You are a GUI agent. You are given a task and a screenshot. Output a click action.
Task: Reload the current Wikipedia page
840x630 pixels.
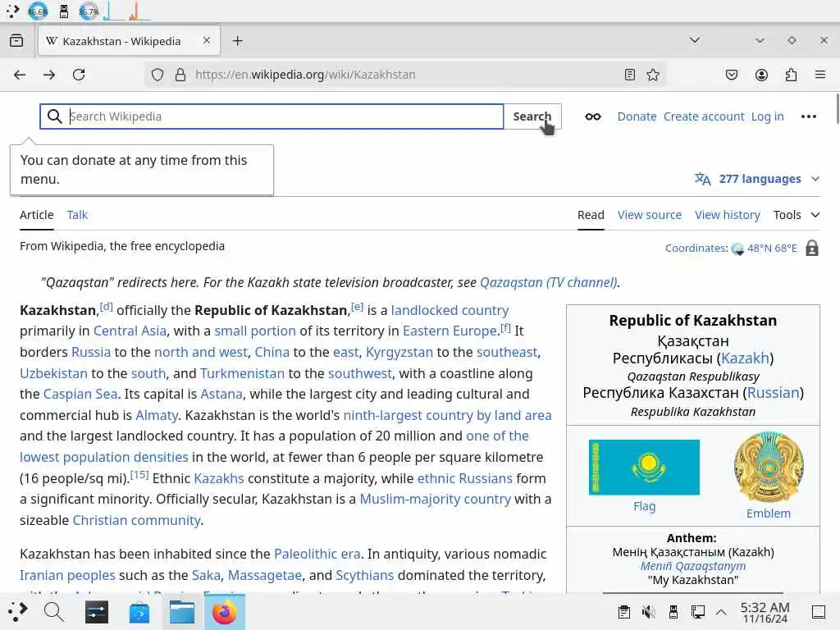click(79, 75)
